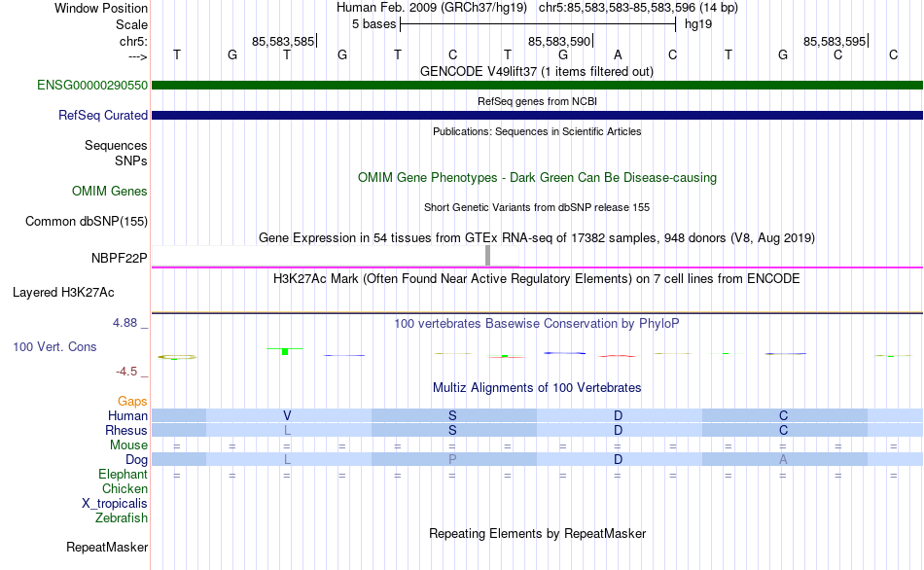Click the sequence direction arrow --->
The image size is (924, 570).
pos(138,56)
